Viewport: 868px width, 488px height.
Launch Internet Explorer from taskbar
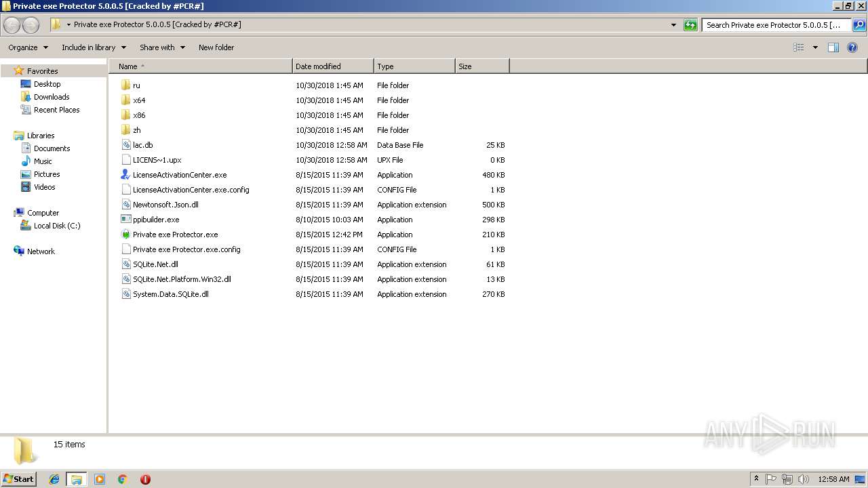54,479
